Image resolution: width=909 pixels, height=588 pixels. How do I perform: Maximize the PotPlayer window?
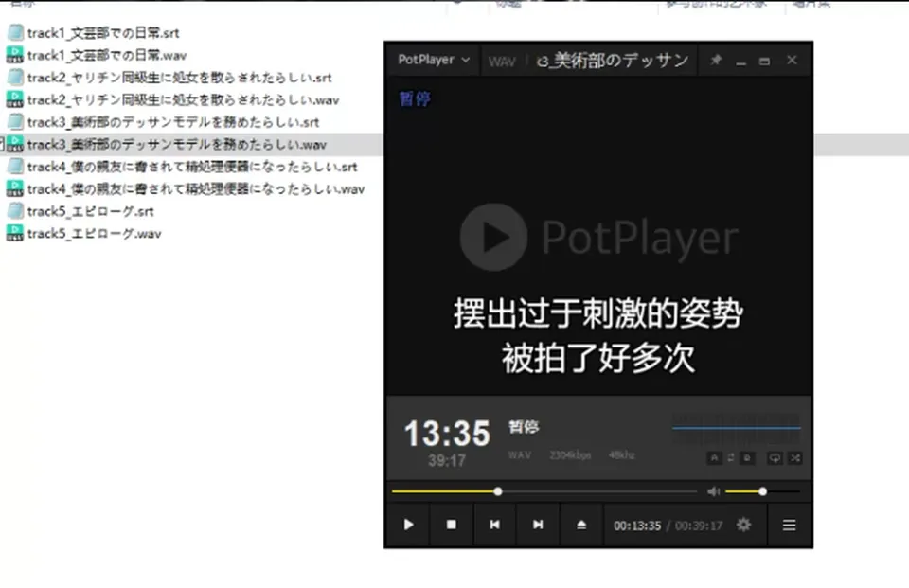(765, 61)
